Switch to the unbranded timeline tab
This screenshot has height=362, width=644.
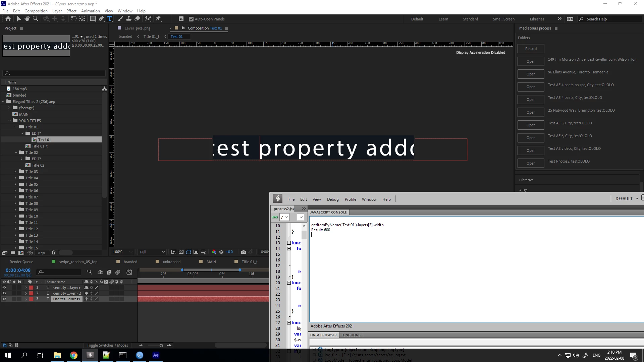pos(171,262)
